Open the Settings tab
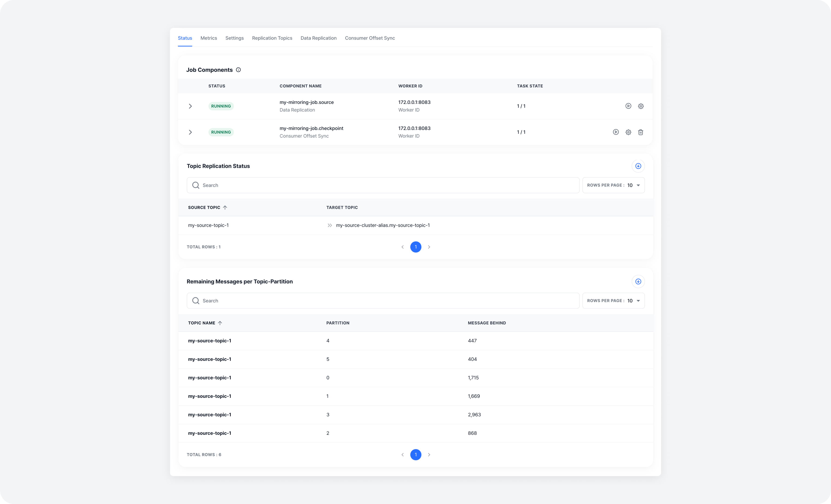 tap(234, 38)
